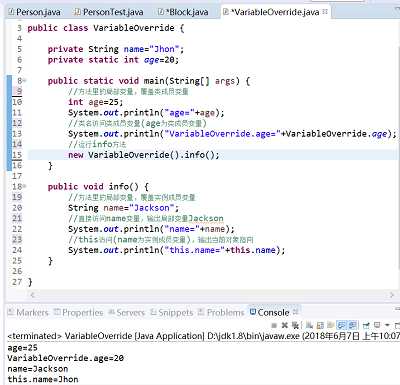
Task: Clear the console output with Clear Console icon
Action: [x=309, y=325]
